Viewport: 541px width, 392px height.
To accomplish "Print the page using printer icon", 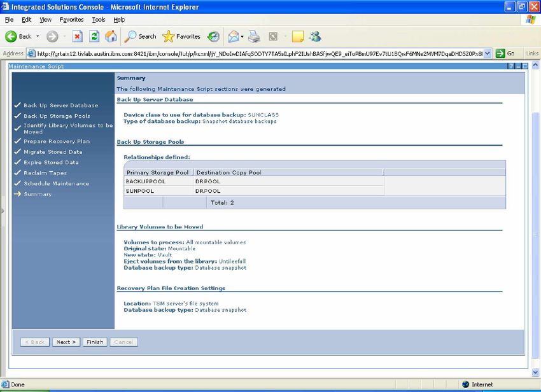I will tap(255, 36).
